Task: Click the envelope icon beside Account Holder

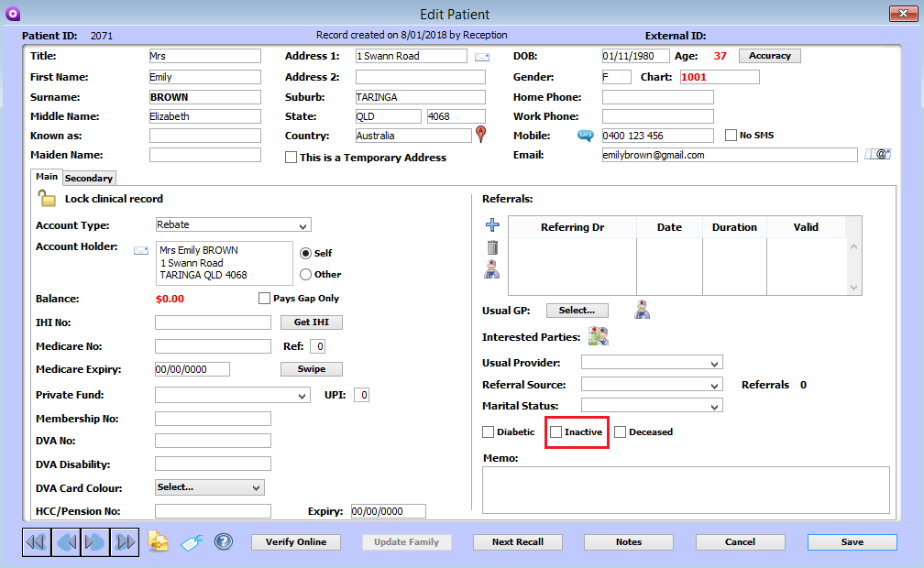Action: 141,250
